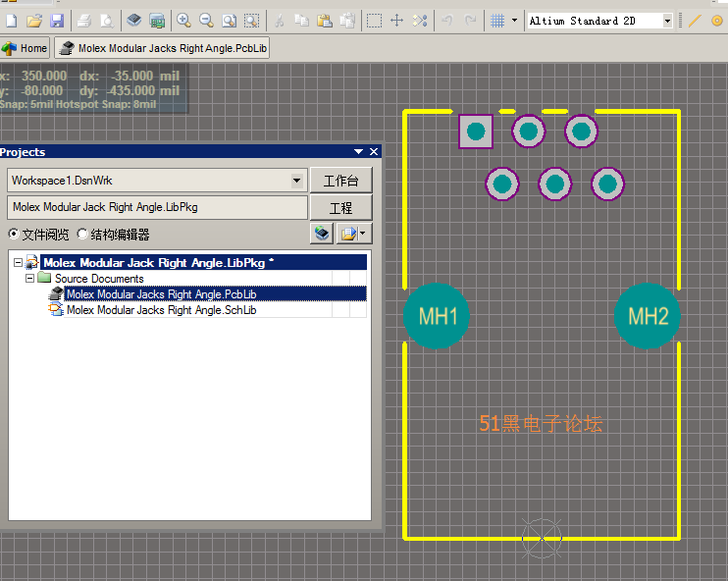
Task: Select the place pad tool
Action: [717, 21]
